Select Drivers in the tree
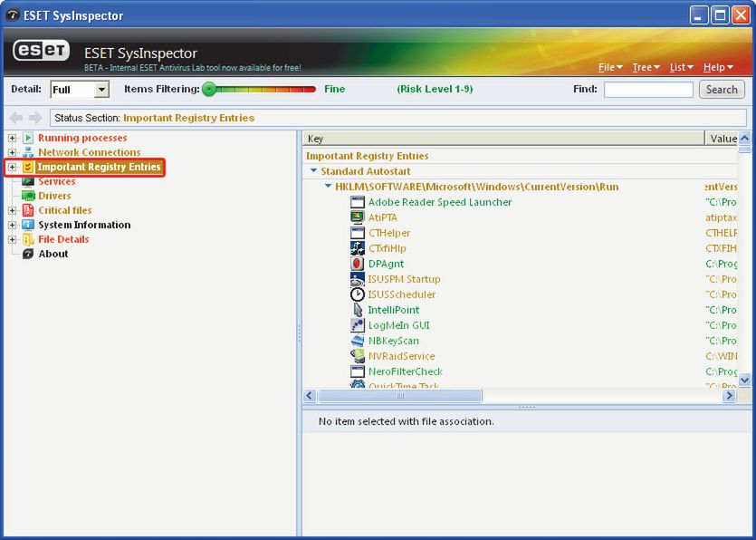Viewport: 756px width, 540px height. pos(54,196)
